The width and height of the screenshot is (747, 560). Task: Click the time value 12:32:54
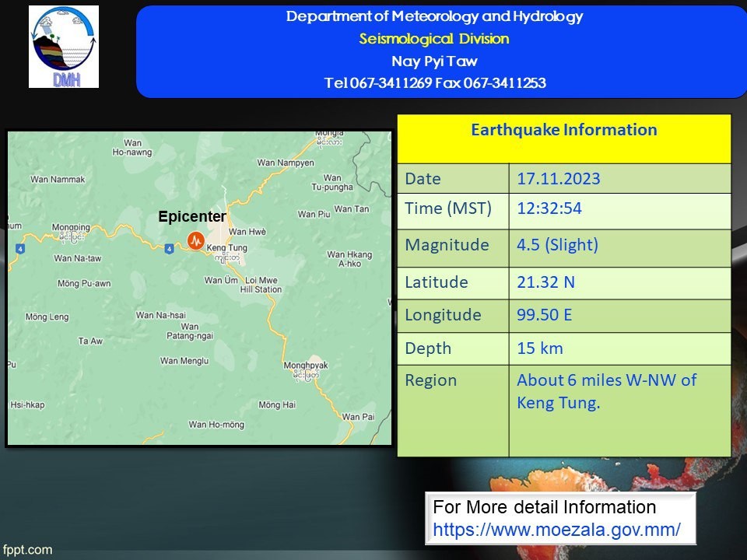coord(549,208)
